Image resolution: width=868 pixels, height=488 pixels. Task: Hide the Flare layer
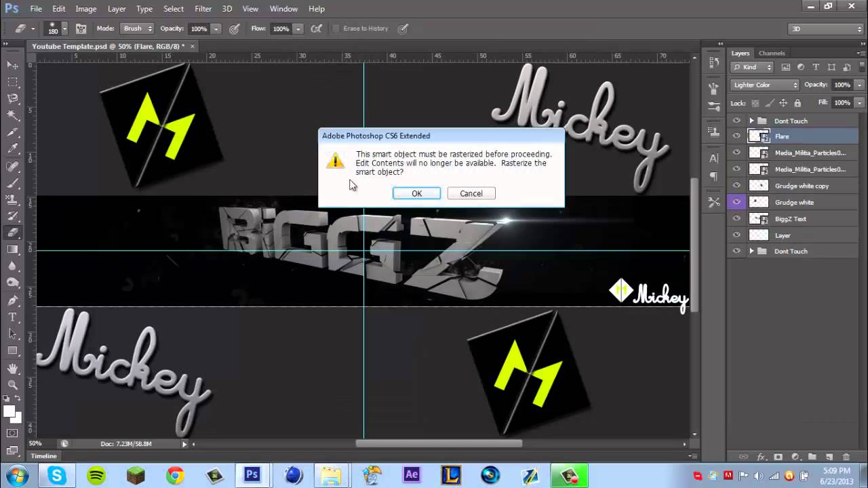tap(736, 136)
